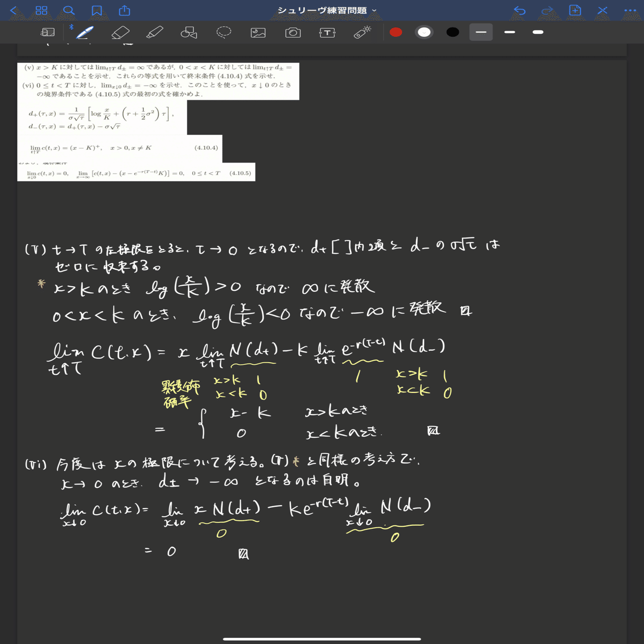
Task: Choose the black pen color
Action: [453, 32]
